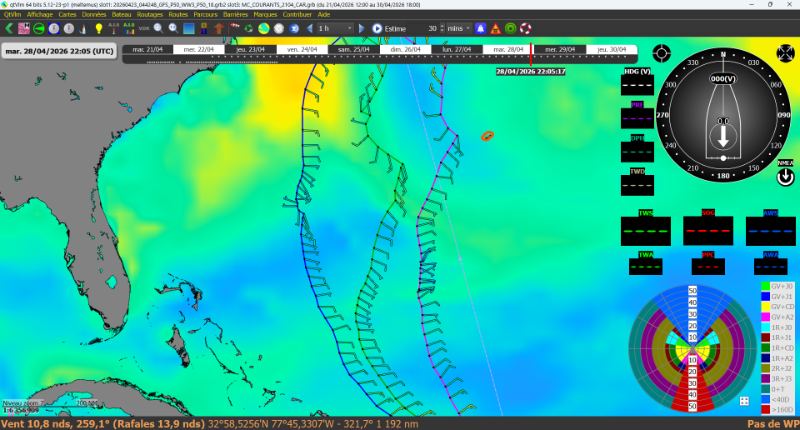This screenshot has height=430, width=800.
Task: Click the blue alarm bell icon
Action: point(481,28)
